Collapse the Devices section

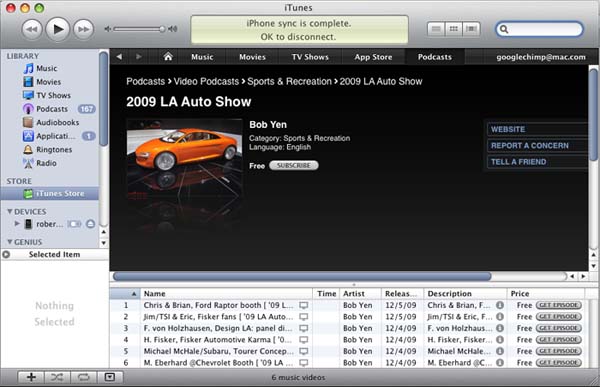point(10,211)
